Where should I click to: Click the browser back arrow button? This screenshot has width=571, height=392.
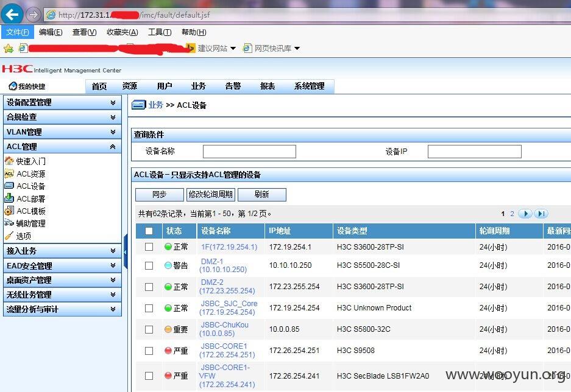coord(12,15)
